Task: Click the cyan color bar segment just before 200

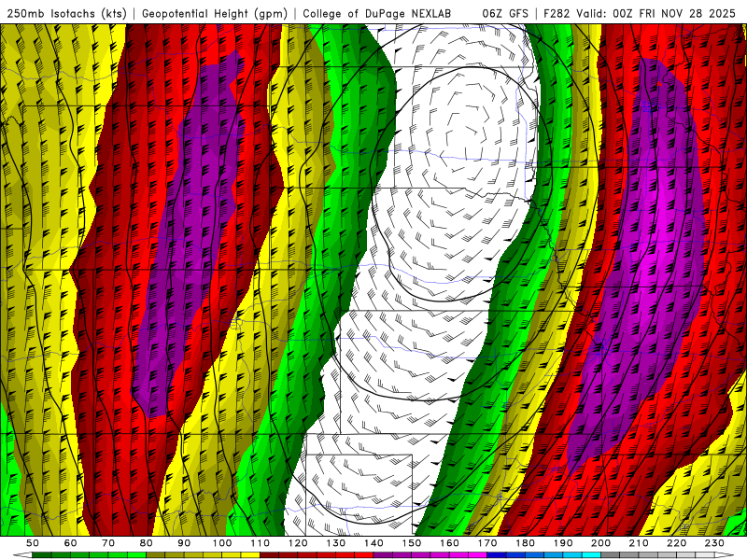Action: (x=592, y=555)
